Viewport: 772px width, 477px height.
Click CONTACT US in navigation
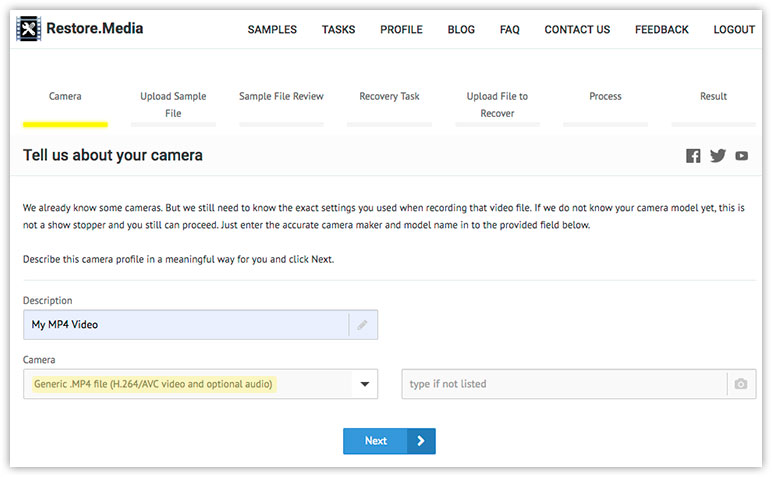click(577, 30)
